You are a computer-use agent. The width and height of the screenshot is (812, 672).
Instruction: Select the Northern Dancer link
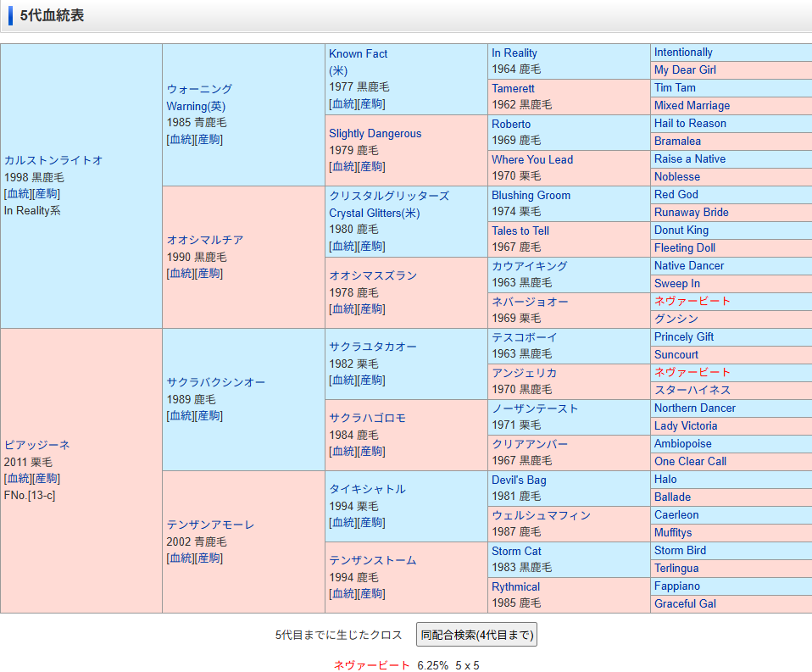coord(694,408)
